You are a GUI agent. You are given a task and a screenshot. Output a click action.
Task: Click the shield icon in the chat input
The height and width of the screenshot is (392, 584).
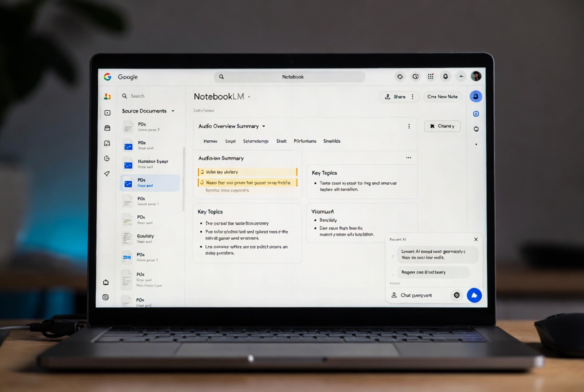click(456, 295)
